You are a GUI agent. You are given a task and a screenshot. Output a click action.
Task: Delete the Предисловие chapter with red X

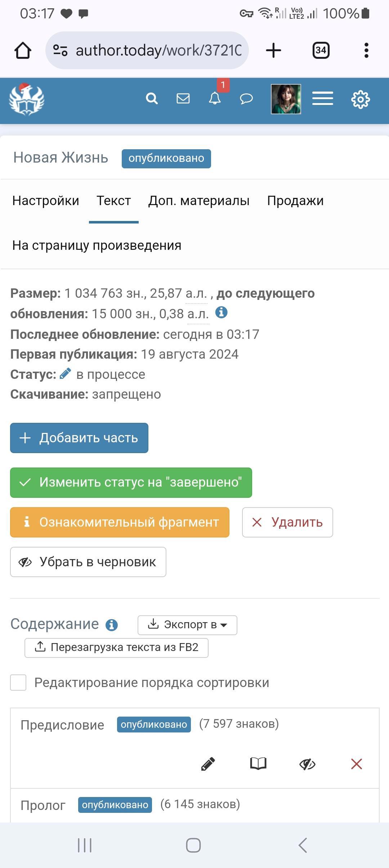point(356,764)
